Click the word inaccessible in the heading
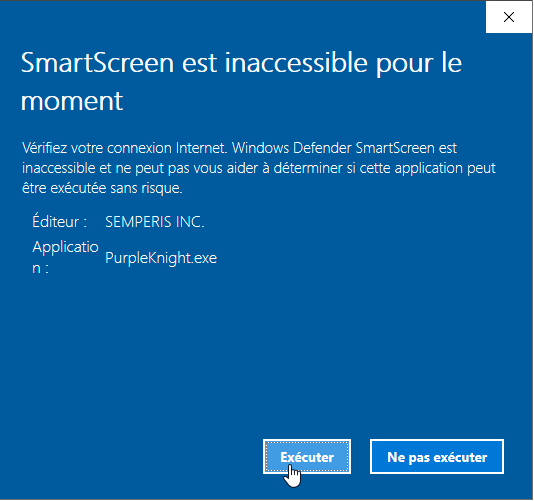Viewport: 534px width, 501px height. pos(296,63)
